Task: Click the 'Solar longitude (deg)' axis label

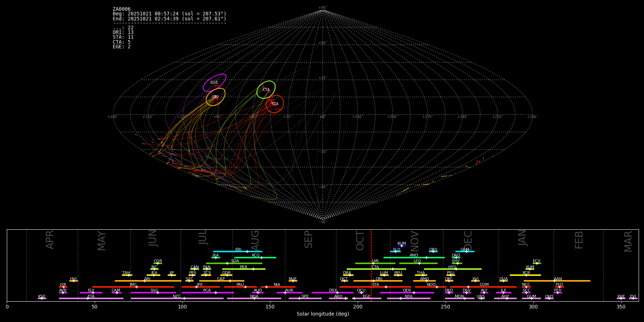Action: pos(323,314)
